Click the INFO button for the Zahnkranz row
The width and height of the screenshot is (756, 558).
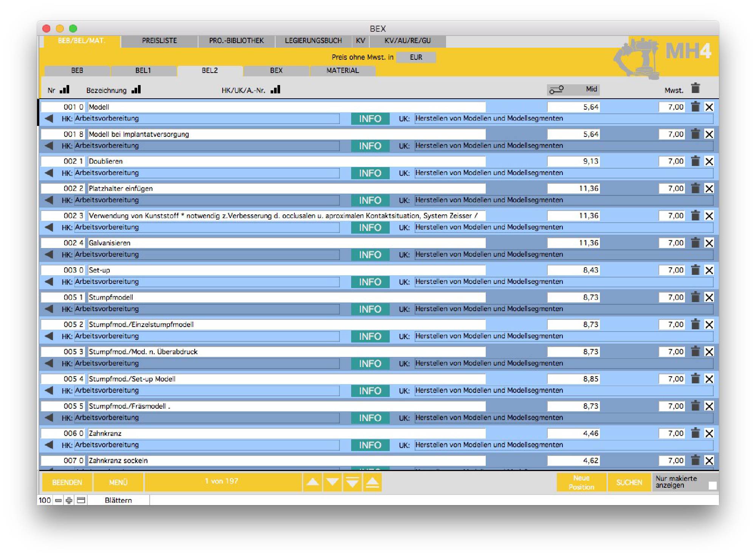pos(370,445)
